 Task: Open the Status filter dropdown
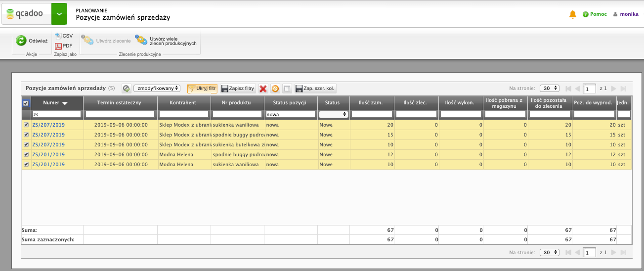pos(334,114)
